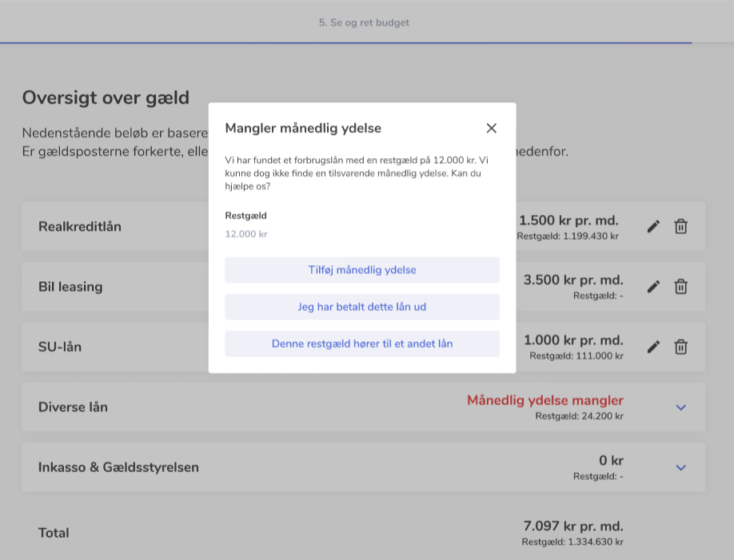Choose Denne restgæld hører til et andet lån
Viewport: 734px width, 560px height.
point(362,344)
